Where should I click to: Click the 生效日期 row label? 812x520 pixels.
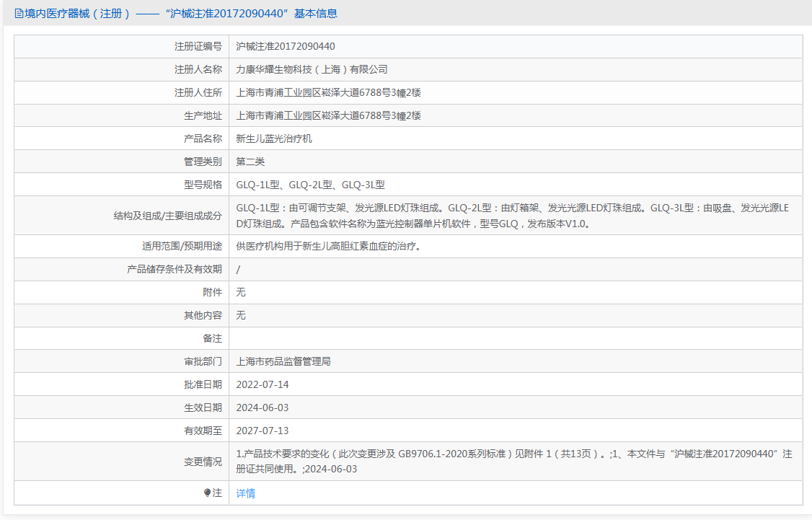click(x=203, y=407)
